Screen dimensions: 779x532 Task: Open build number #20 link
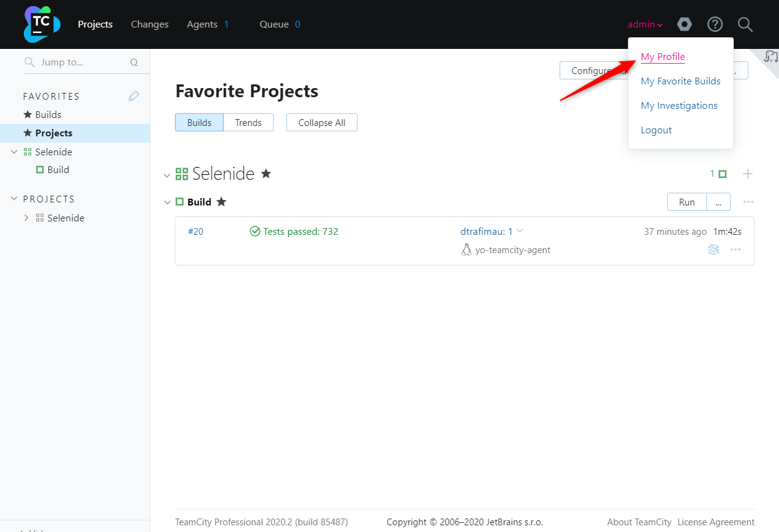click(x=196, y=231)
